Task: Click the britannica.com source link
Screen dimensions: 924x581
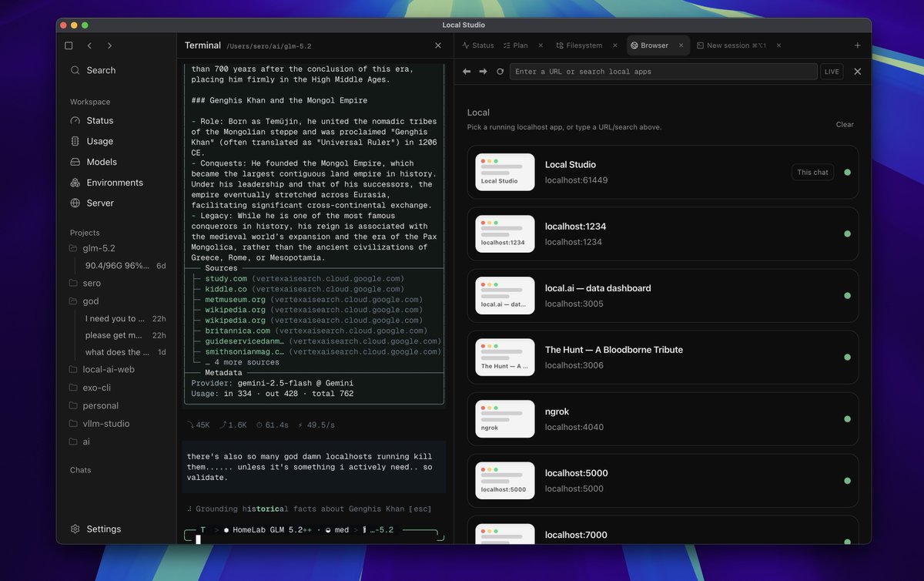Action: tap(237, 331)
